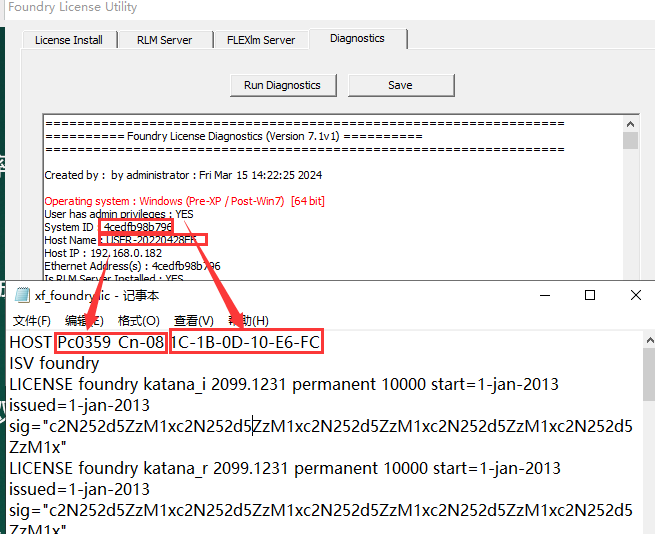The image size is (655, 534).
Task: Open the RLM Server tab
Action: point(165,40)
